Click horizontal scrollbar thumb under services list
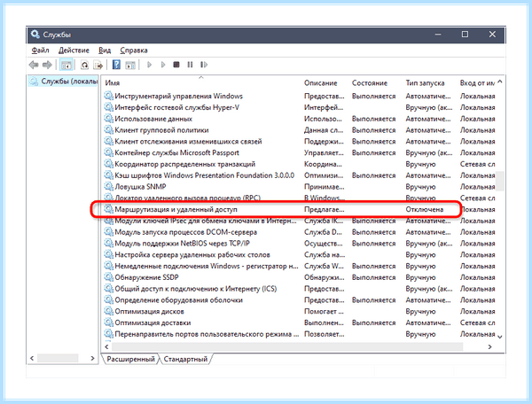The image size is (532, 404). tap(287, 346)
